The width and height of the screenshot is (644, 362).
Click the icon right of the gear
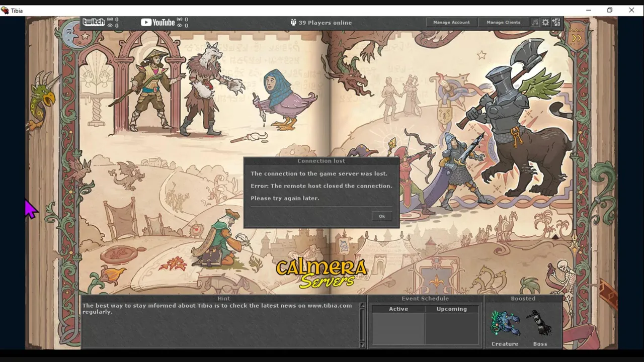coord(556,22)
